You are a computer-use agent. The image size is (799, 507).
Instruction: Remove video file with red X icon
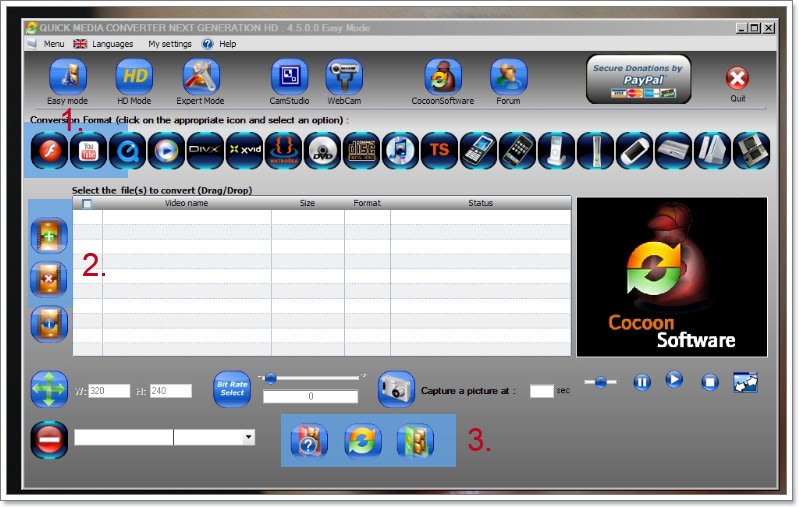click(x=49, y=279)
